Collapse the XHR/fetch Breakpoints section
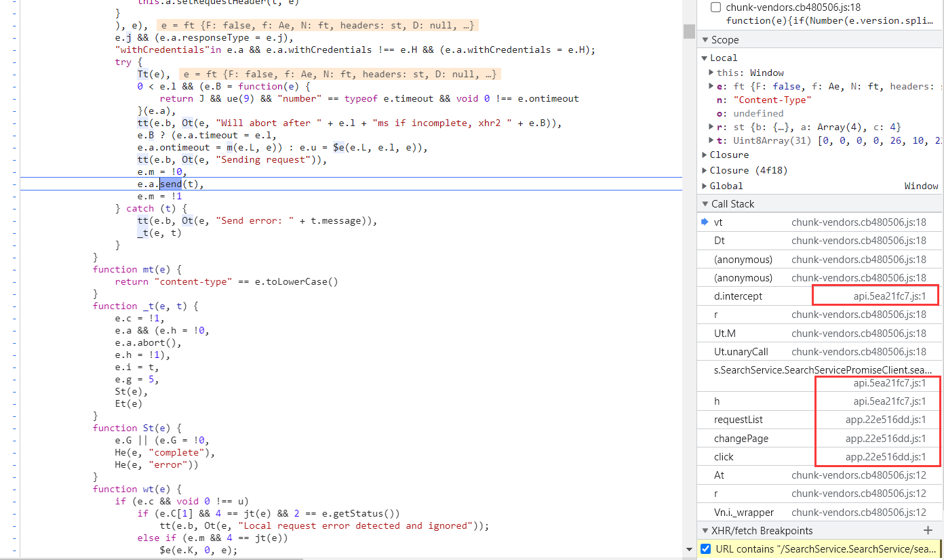Screen dimensions: 944x560 click(x=705, y=531)
